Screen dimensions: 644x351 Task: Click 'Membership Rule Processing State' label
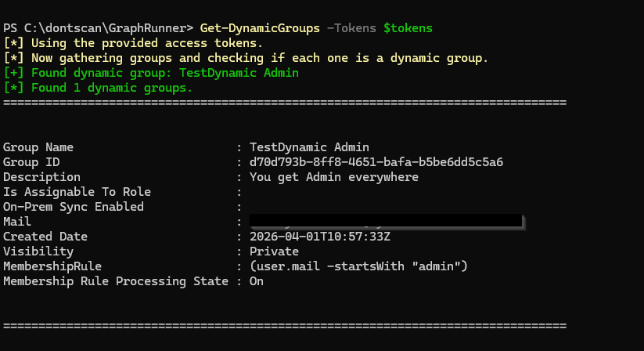click(116, 281)
